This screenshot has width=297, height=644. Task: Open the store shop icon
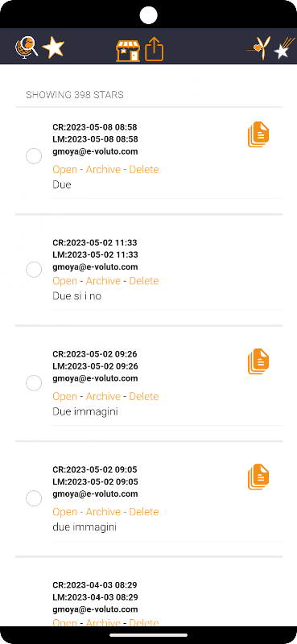(128, 51)
